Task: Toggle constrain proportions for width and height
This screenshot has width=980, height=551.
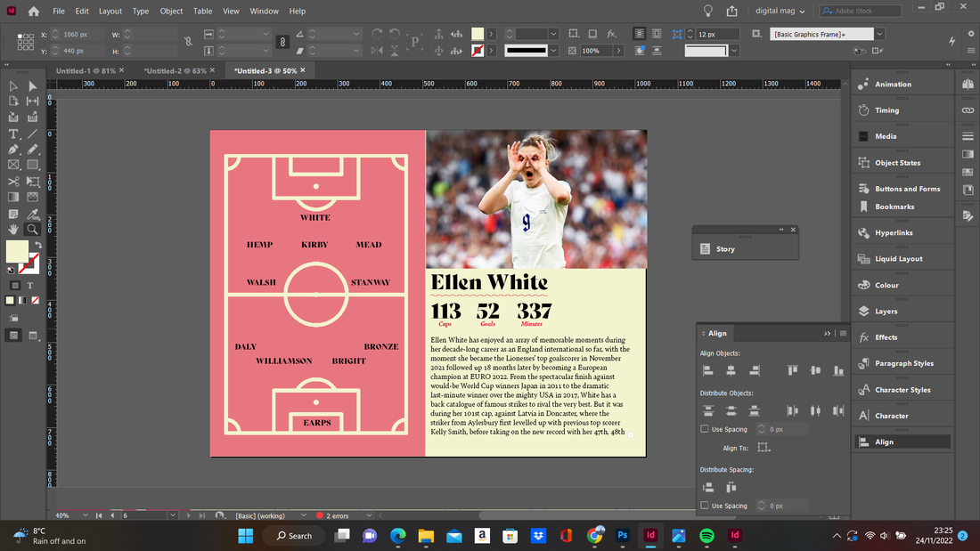Action: (x=188, y=42)
